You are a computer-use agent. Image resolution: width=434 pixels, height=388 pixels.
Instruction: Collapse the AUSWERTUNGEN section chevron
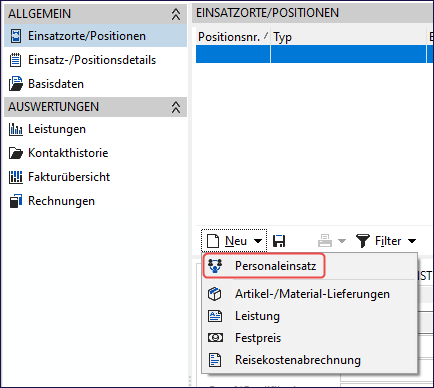pyautogui.click(x=176, y=107)
